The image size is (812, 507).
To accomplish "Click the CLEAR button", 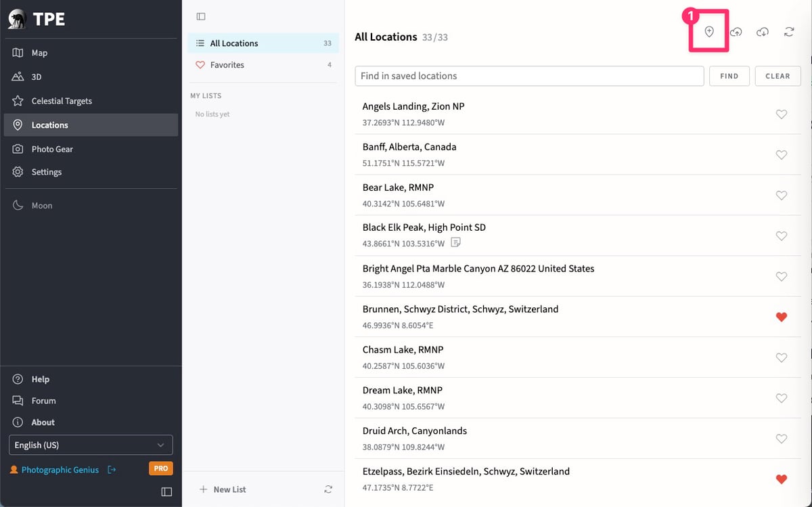I will point(777,76).
